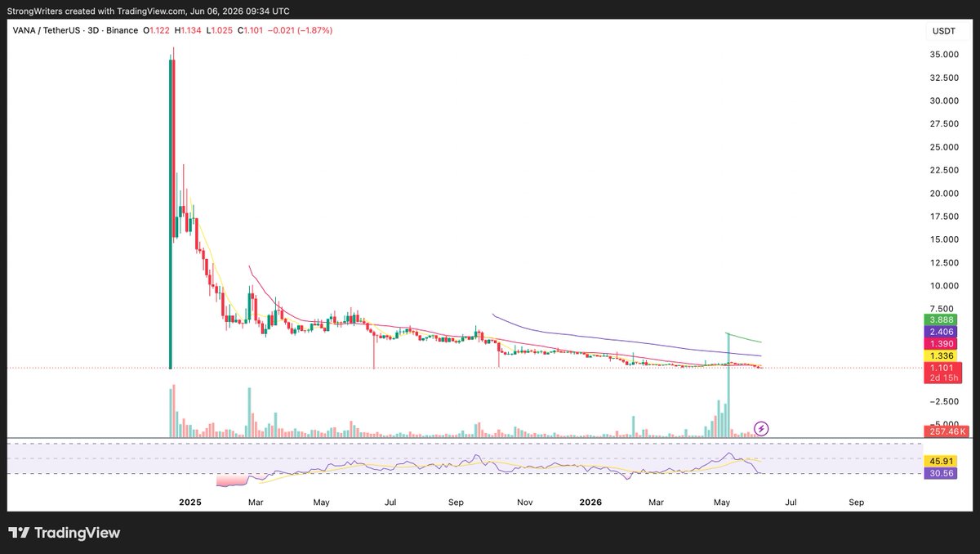
Task: Click the 257.46K volume label
Action: click(x=945, y=431)
